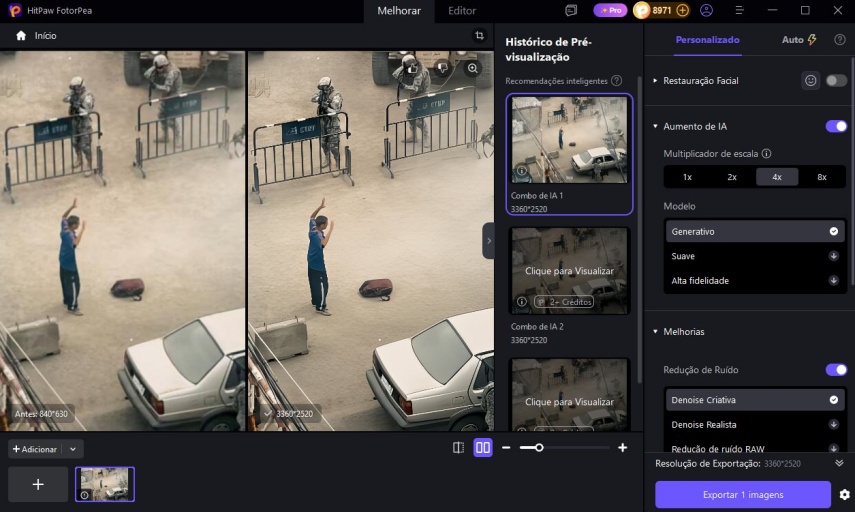Click the zoom magnifier icon on preview
This screenshot has height=512, width=855.
coord(472,68)
